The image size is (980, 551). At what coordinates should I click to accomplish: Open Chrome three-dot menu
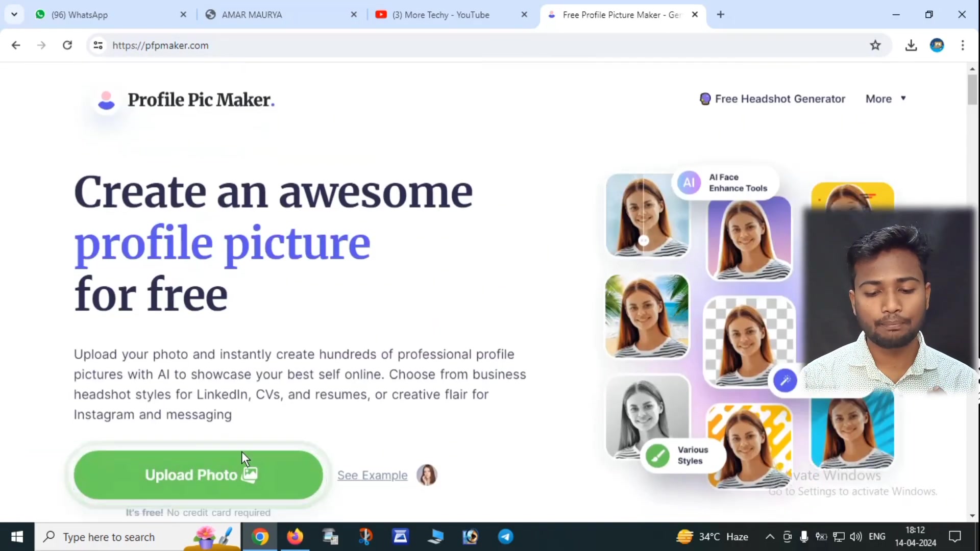(963, 45)
